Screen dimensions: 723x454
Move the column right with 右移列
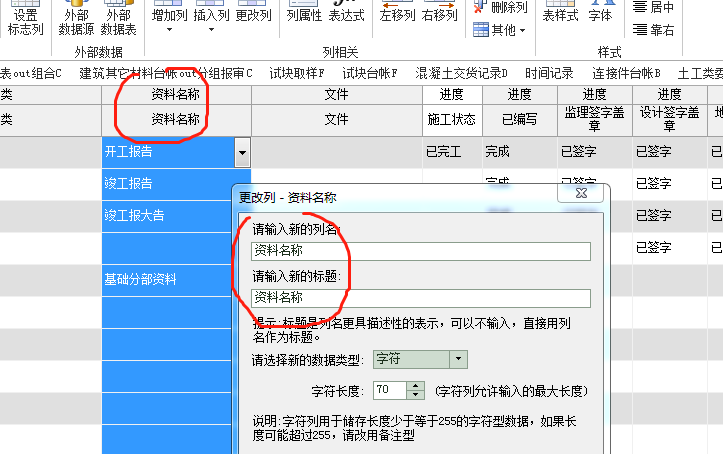(440, 15)
